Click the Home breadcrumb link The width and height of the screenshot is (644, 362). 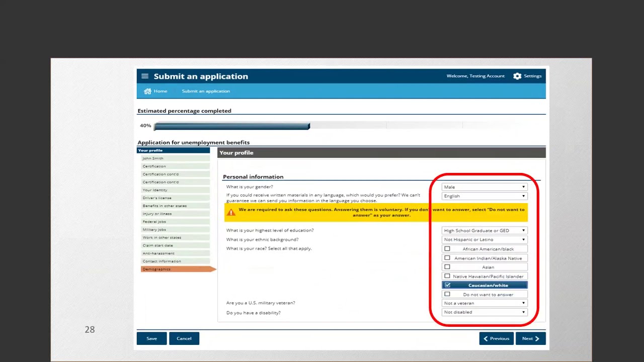(160, 91)
